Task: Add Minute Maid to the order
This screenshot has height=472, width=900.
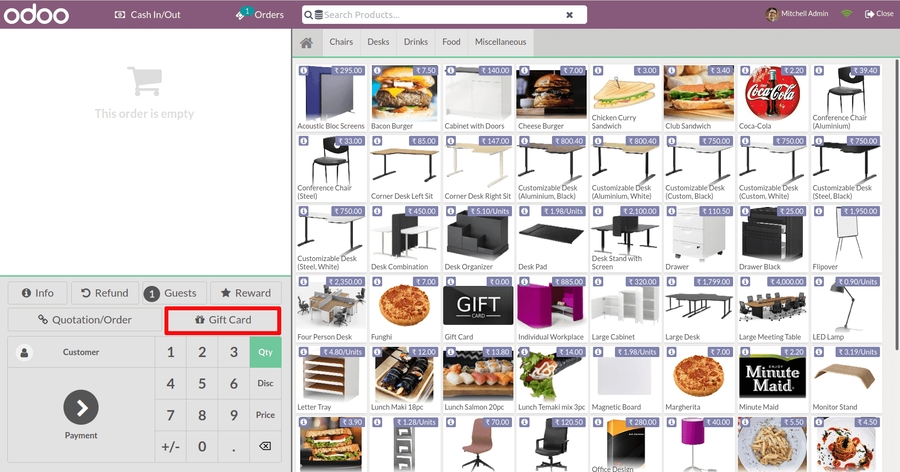Action: [772, 379]
